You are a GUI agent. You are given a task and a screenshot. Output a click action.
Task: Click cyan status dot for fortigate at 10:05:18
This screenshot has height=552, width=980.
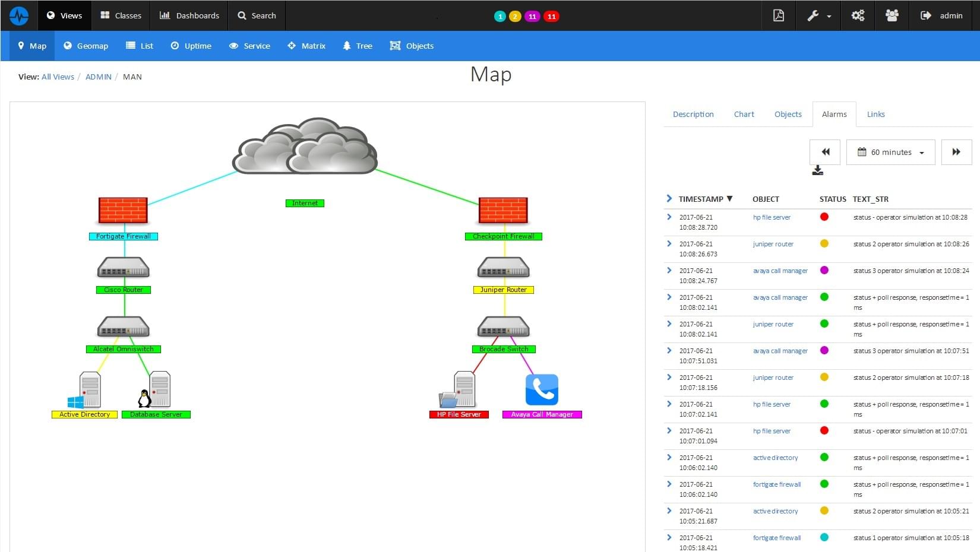coord(824,537)
